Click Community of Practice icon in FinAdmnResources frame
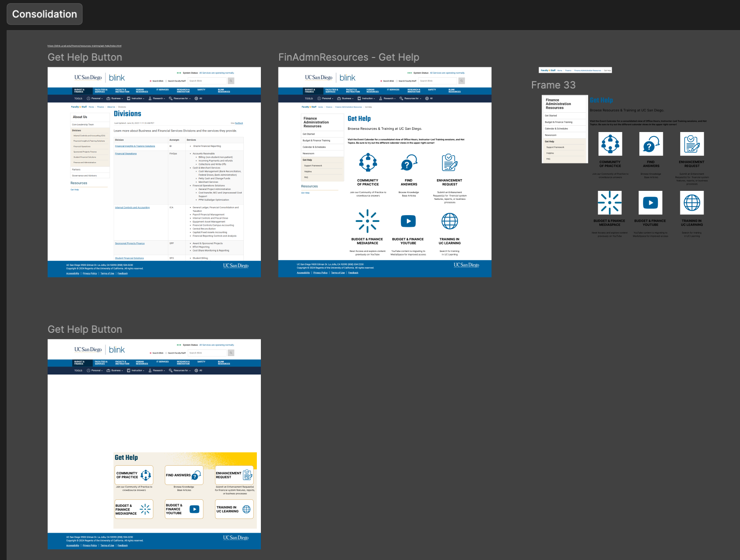 click(x=368, y=163)
